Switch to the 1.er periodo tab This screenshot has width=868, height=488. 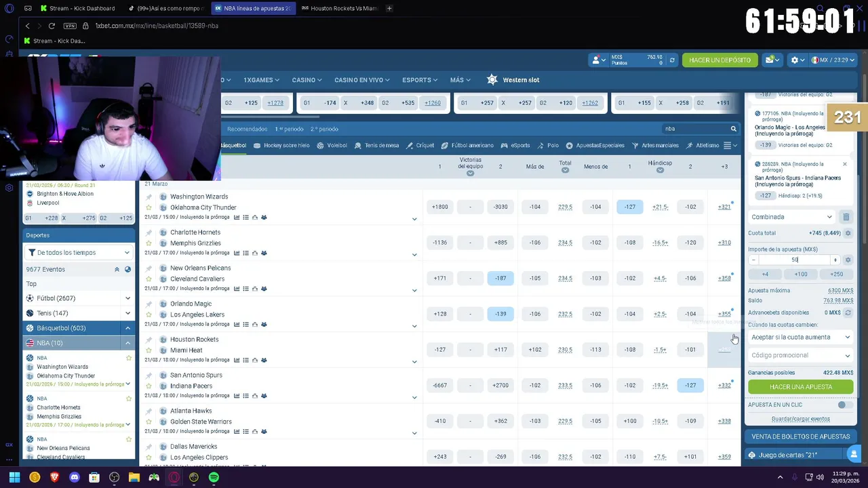[x=289, y=129]
